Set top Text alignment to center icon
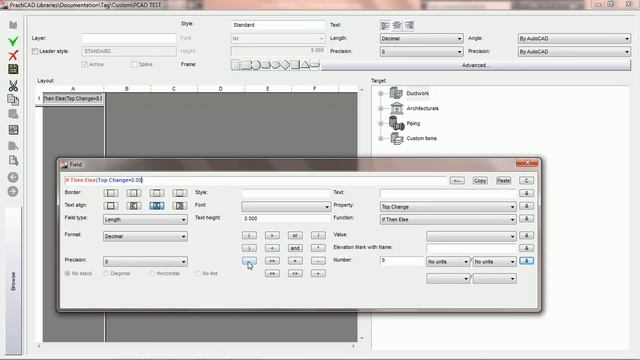The image size is (640, 360). point(397,26)
